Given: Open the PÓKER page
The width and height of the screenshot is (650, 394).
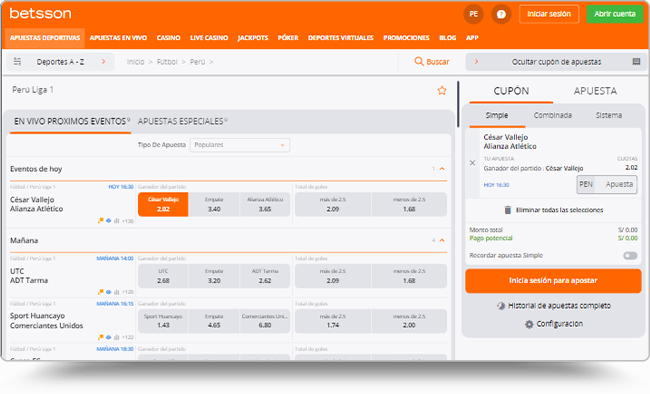Looking at the screenshot, I should tap(288, 38).
